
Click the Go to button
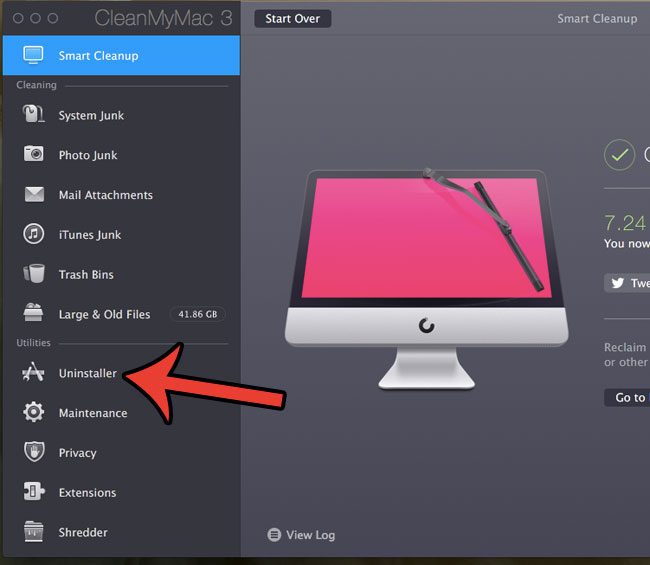[x=627, y=398]
